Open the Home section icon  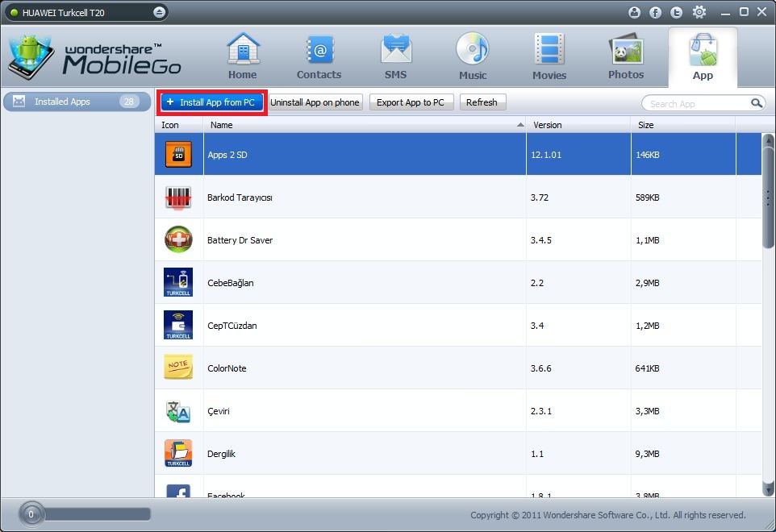tap(243, 49)
